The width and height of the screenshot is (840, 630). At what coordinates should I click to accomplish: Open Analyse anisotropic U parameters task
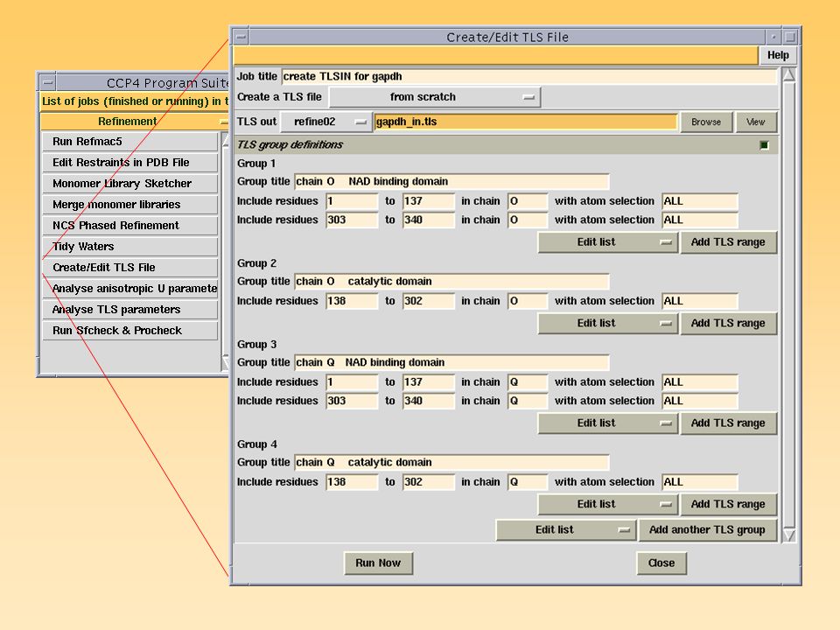(x=130, y=288)
